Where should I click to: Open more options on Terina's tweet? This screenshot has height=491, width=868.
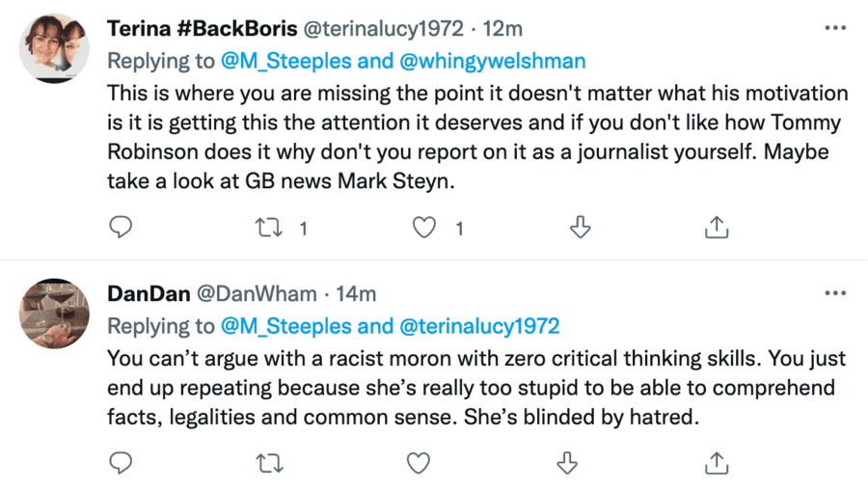point(835,28)
